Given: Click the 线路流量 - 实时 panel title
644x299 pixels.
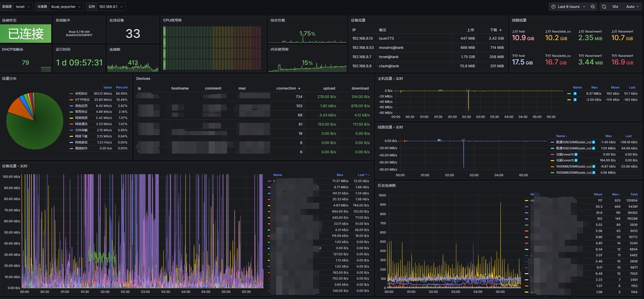Looking at the screenshot, I should pyautogui.click(x=390, y=127).
